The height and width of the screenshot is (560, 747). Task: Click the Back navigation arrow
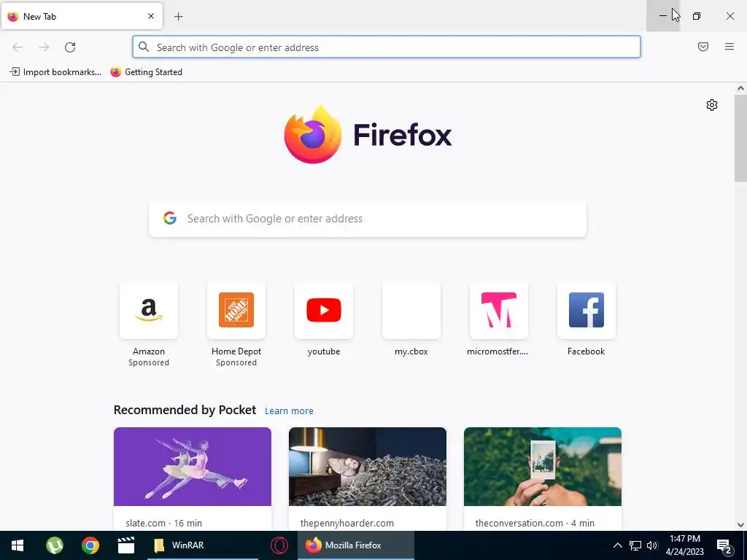coord(18,47)
